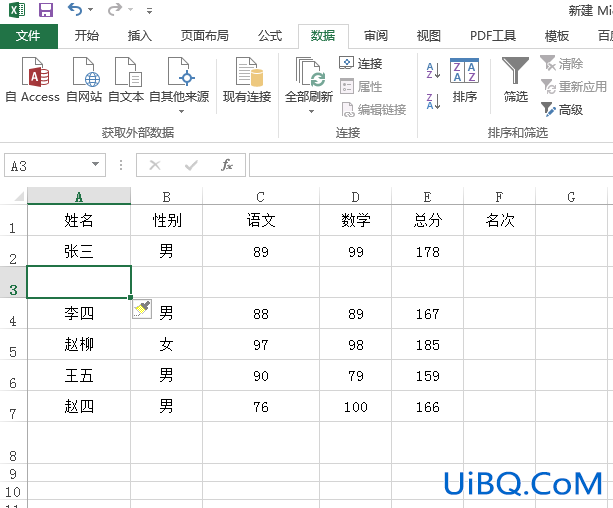Screen dimensions: 613x508
Task: Sort descending with the Z-A icon
Action: (x=433, y=101)
